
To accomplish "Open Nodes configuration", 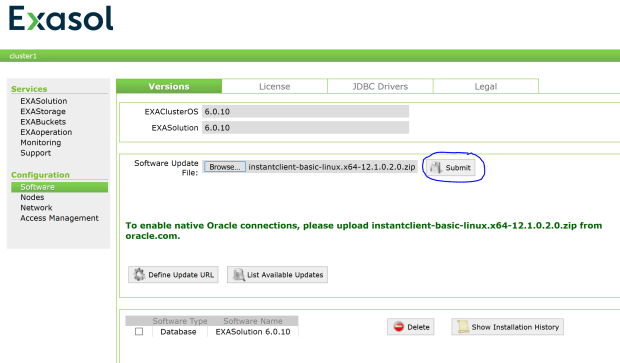I will 32,197.
